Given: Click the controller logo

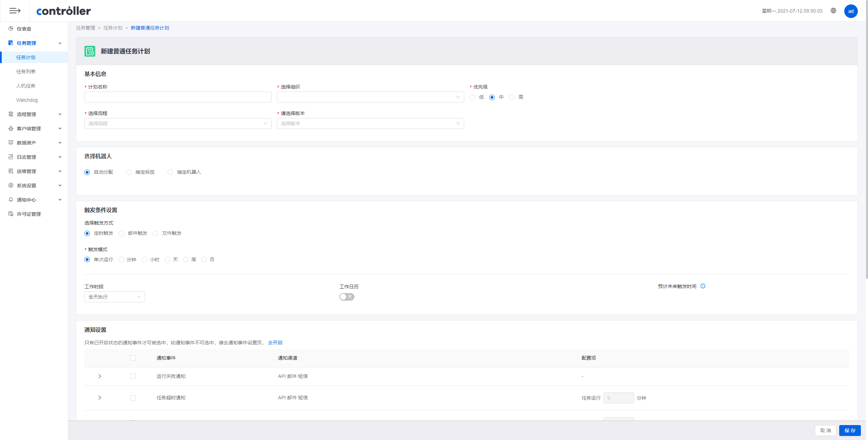Looking at the screenshot, I should 63,11.
